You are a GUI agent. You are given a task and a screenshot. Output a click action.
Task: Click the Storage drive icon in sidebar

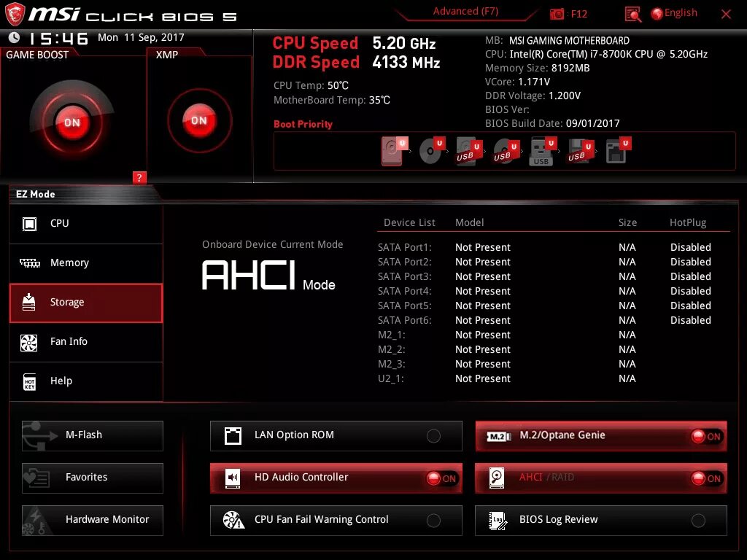point(28,302)
